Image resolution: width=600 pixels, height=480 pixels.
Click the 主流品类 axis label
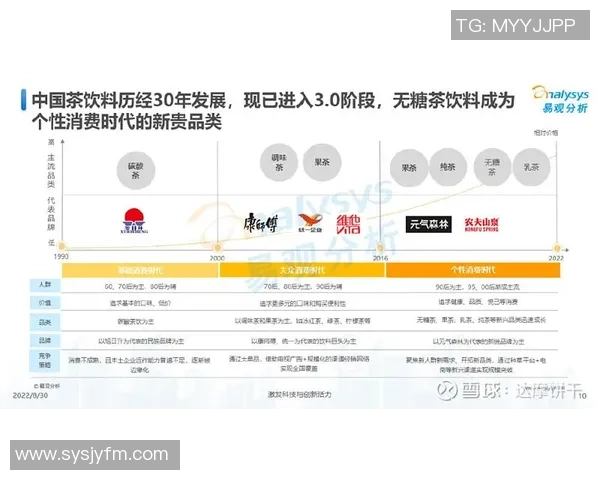click(x=51, y=171)
